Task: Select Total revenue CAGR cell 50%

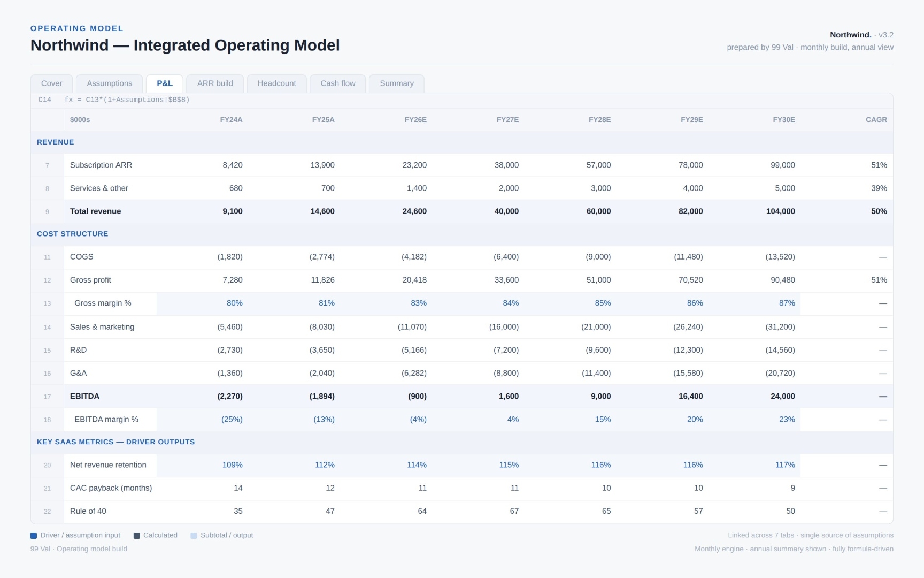Action: click(879, 211)
